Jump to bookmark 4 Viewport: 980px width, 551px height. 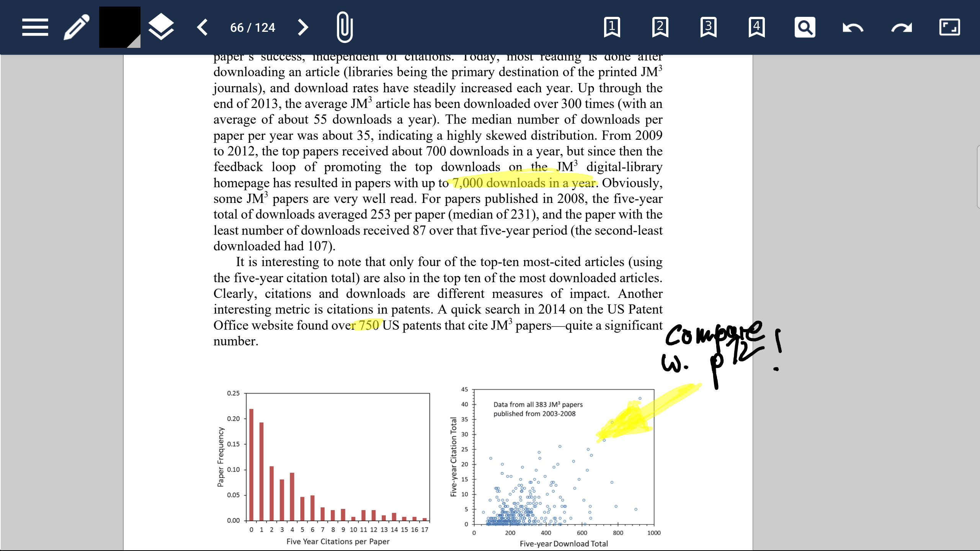(756, 27)
